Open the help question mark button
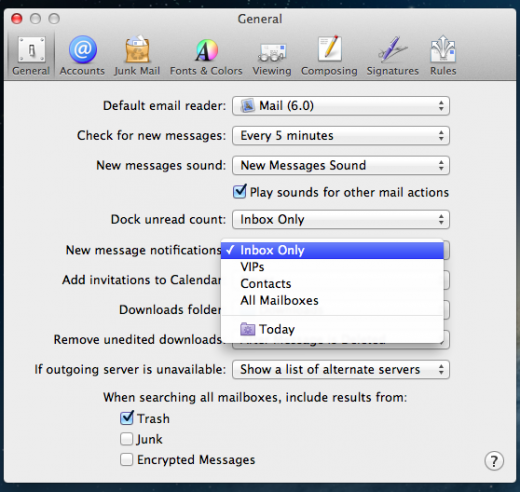The image size is (520, 492). coord(494,461)
